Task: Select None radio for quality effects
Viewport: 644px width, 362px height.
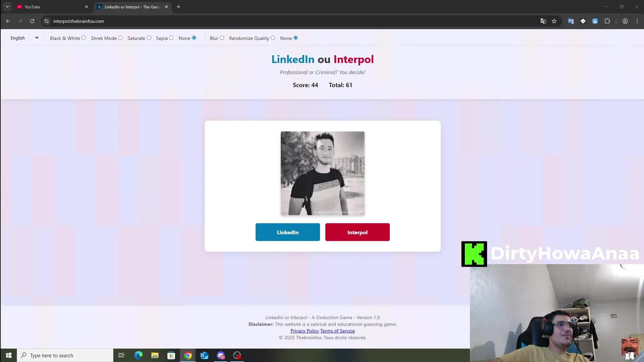Action: [x=295, y=38]
